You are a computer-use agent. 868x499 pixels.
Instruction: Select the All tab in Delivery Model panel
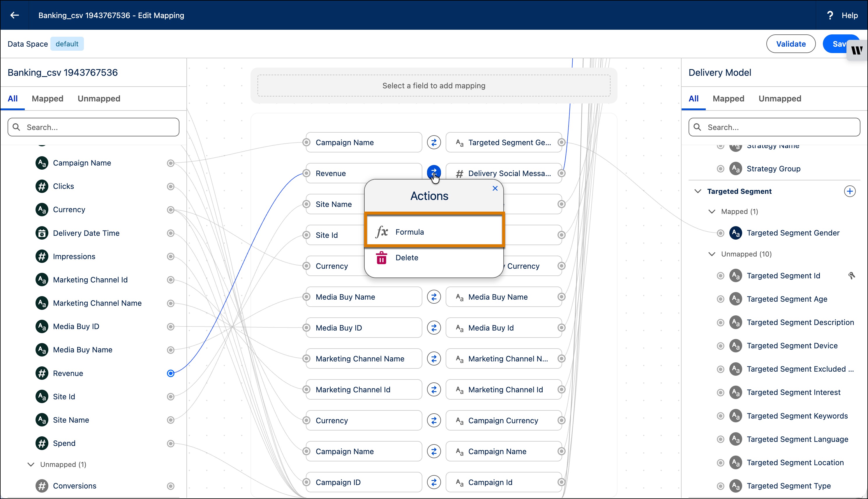click(x=693, y=99)
